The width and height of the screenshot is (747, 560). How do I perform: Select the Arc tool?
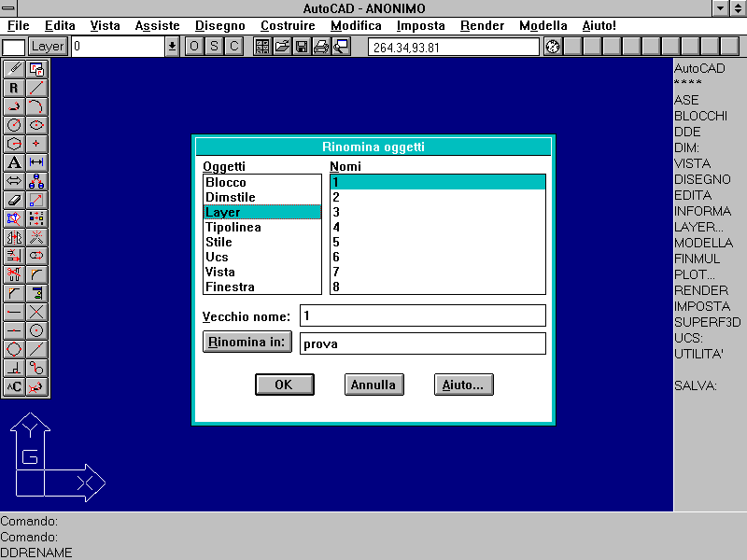click(36, 106)
